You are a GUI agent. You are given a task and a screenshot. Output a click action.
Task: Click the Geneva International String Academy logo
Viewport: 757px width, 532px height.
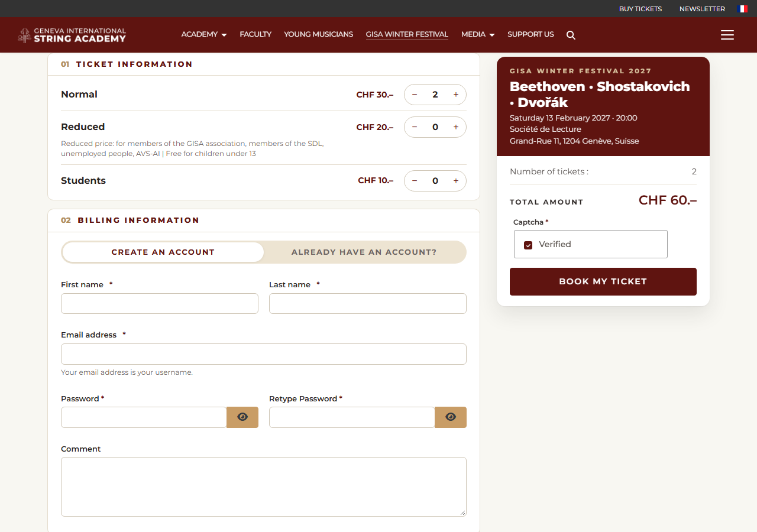pyautogui.click(x=72, y=35)
